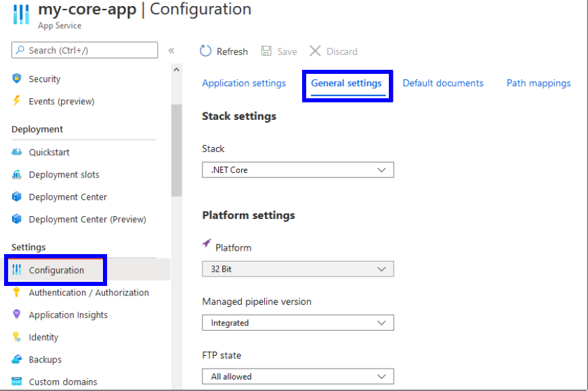Click the Platform settings heading

click(x=249, y=215)
